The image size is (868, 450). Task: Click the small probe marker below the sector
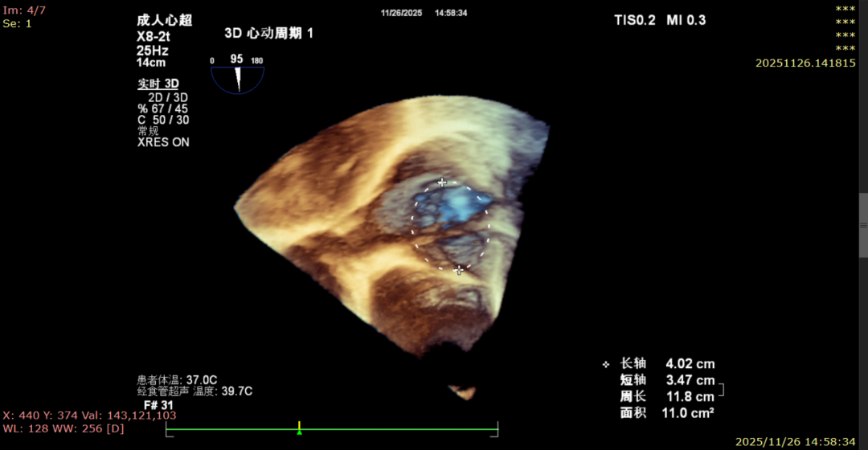pyautogui.click(x=461, y=391)
